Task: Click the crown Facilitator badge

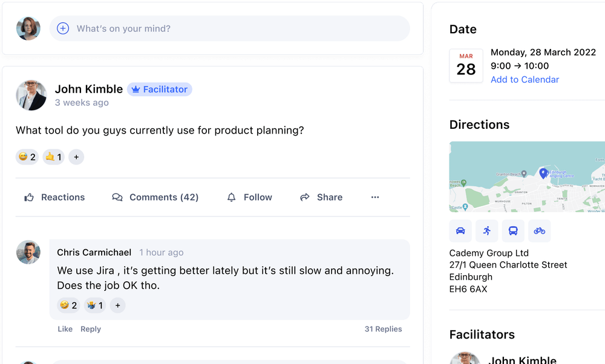Action: (x=160, y=89)
